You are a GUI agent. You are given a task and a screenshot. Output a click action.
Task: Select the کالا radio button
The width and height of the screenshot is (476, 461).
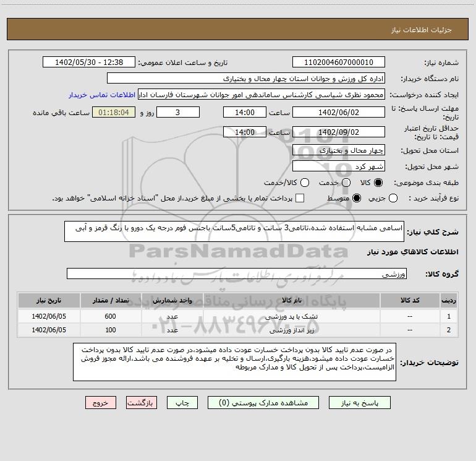coord(378,183)
